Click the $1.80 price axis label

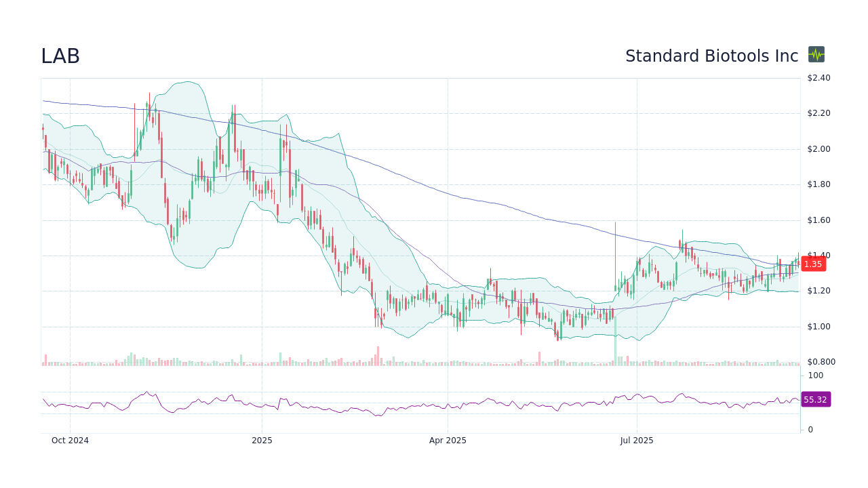[x=818, y=184]
